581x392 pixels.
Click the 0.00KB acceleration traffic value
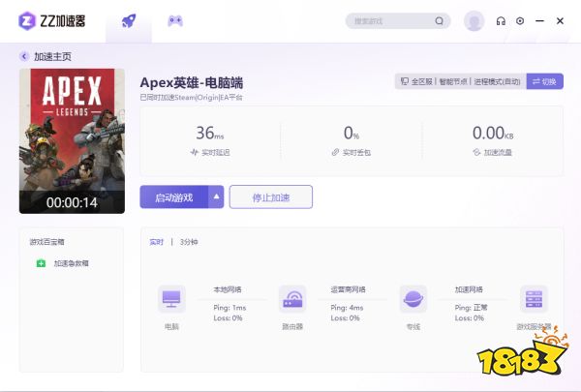(493, 133)
